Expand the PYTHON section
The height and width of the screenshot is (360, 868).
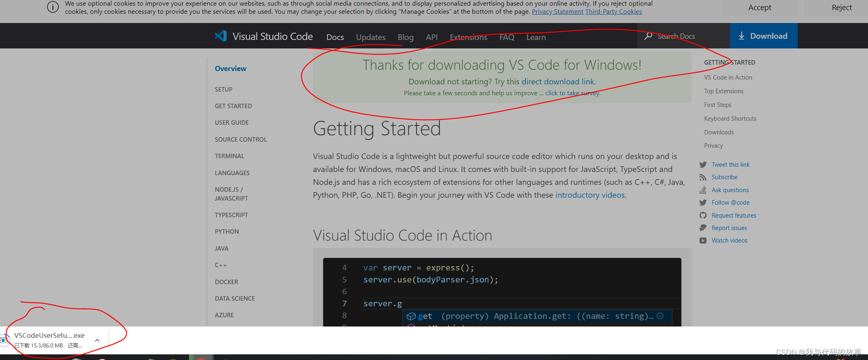[227, 231]
